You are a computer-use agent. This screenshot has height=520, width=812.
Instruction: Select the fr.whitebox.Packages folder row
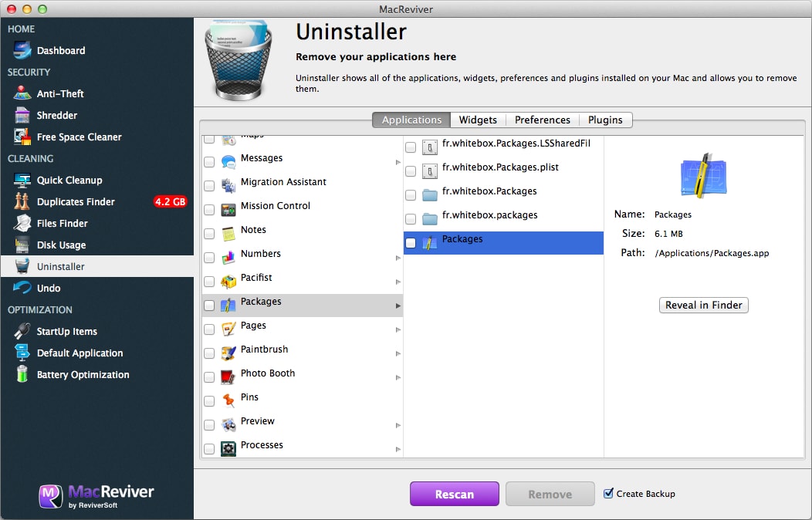503,195
